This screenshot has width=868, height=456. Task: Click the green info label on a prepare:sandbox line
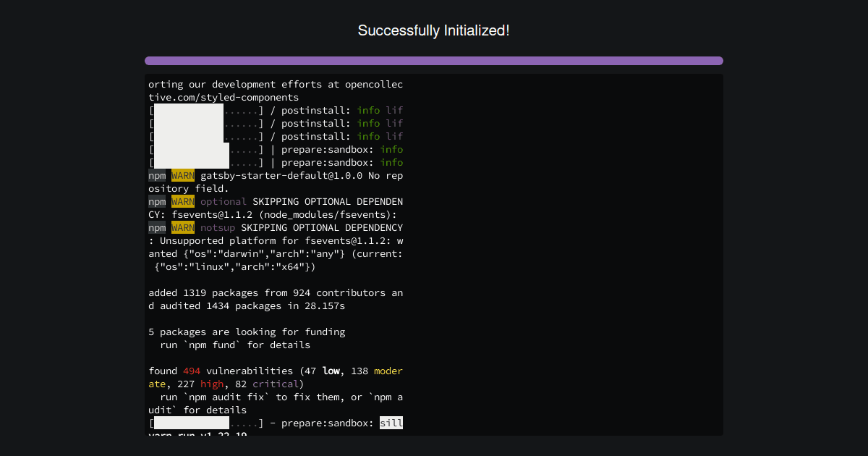[391, 149]
